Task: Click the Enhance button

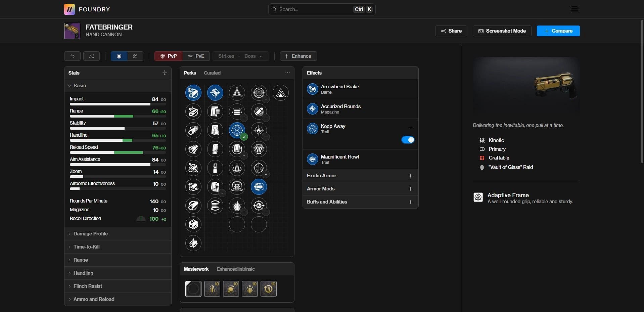Action: click(x=298, y=56)
